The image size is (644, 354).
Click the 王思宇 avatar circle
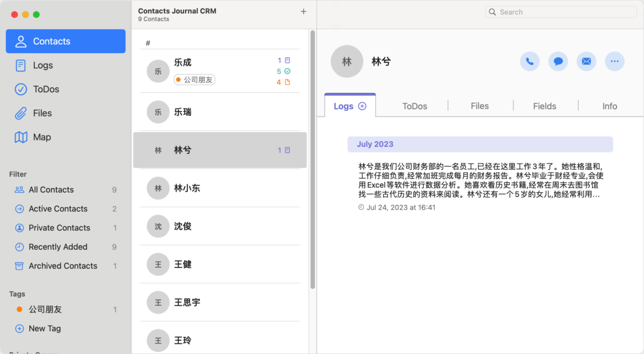tap(158, 303)
